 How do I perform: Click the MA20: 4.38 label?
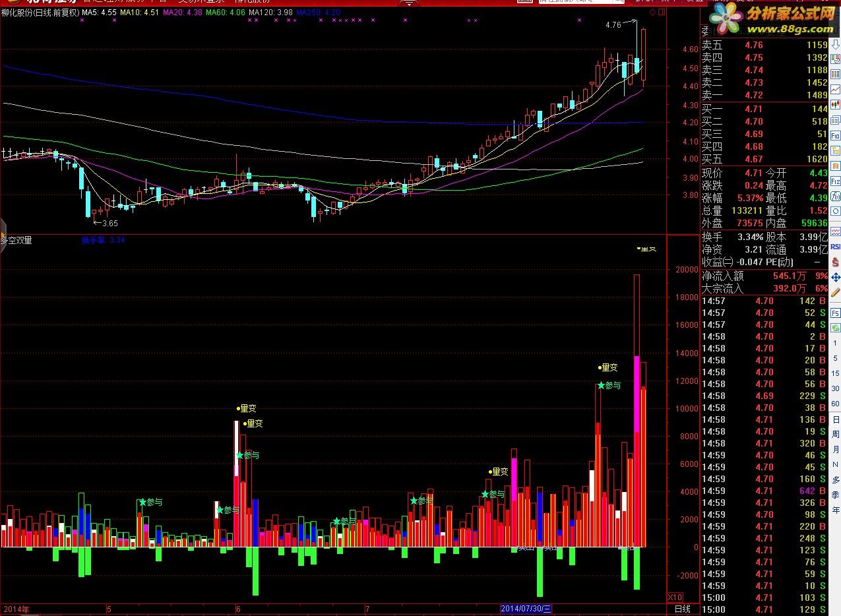point(183,13)
